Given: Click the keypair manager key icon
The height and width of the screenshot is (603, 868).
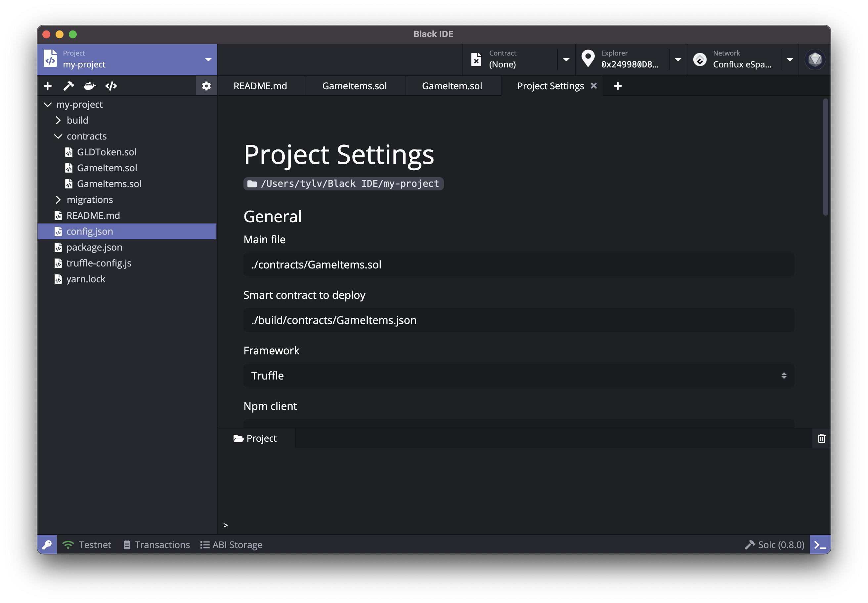Looking at the screenshot, I should pos(47,544).
